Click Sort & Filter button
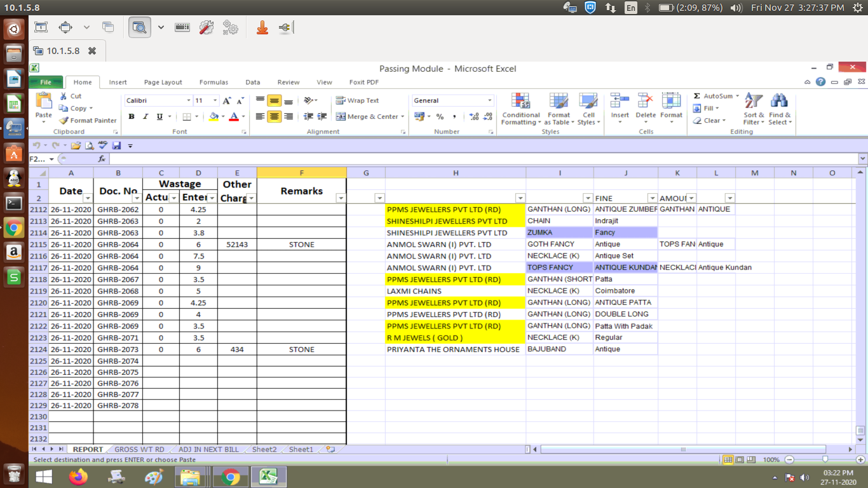The height and width of the screenshot is (488, 868). [754, 109]
